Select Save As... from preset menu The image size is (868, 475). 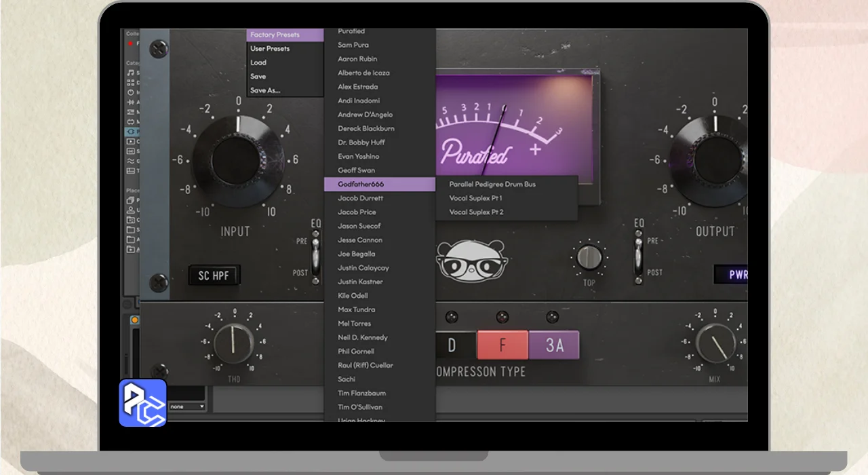click(x=265, y=90)
